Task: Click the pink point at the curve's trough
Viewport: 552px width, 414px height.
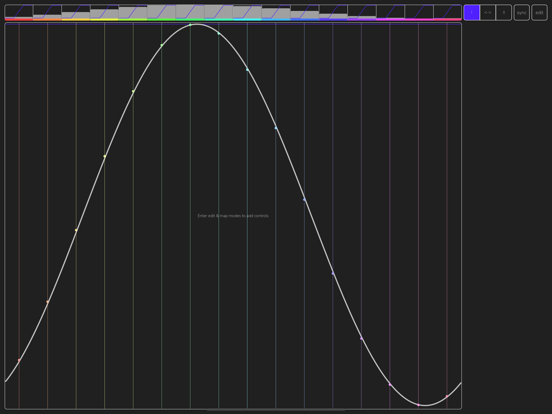Action: 419,405
